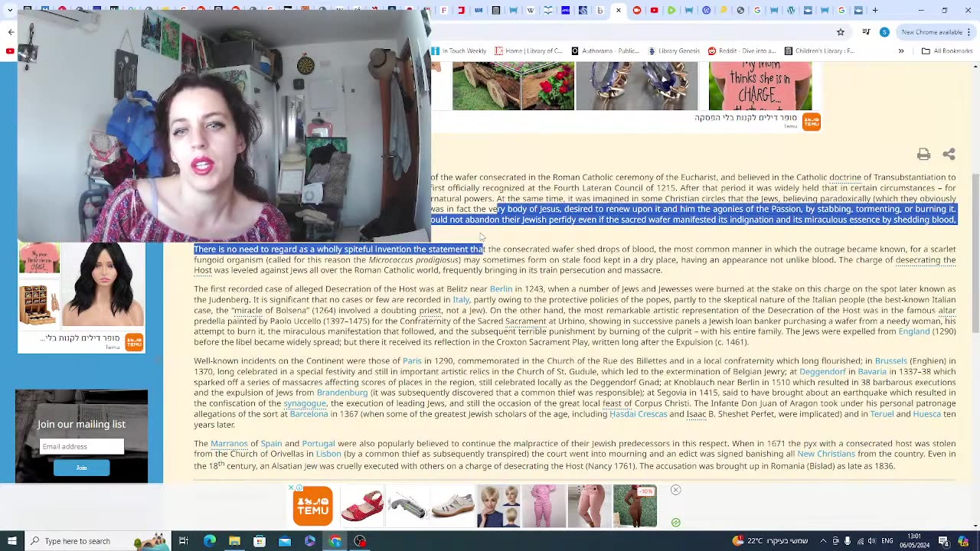The image size is (980, 551).
Task: Print the article using the printer icon
Action: [923, 155]
